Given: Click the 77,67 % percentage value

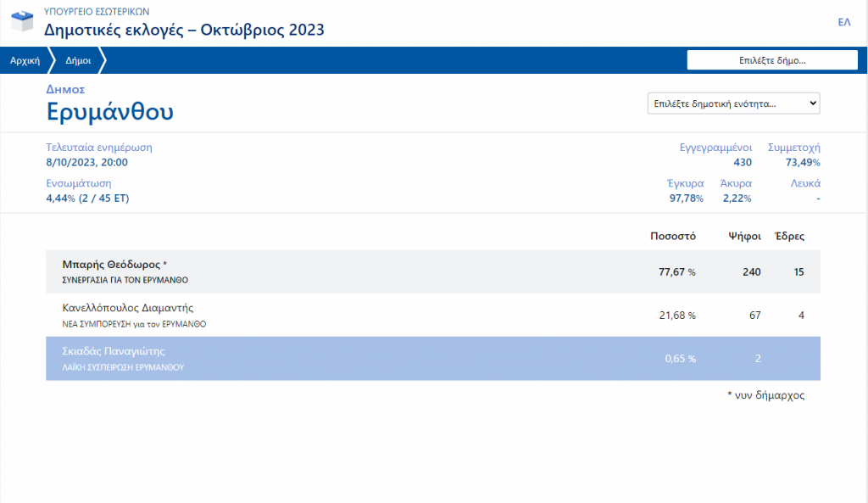Looking at the screenshot, I should tap(677, 272).
